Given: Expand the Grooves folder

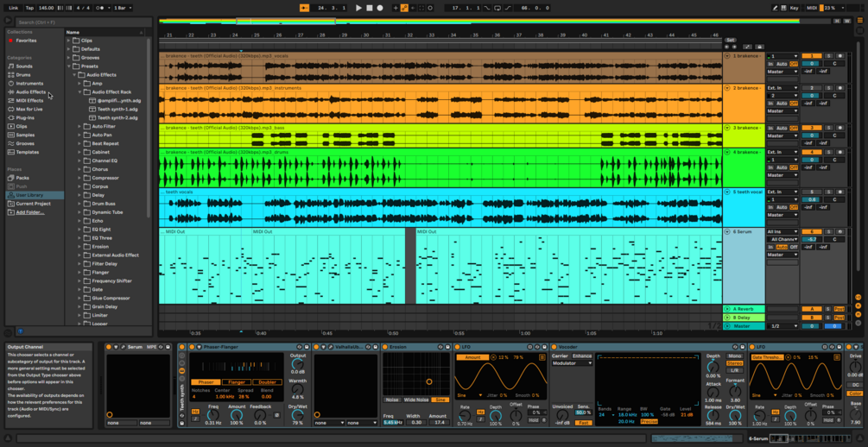Looking at the screenshot, I should click(x=68, y=58).
